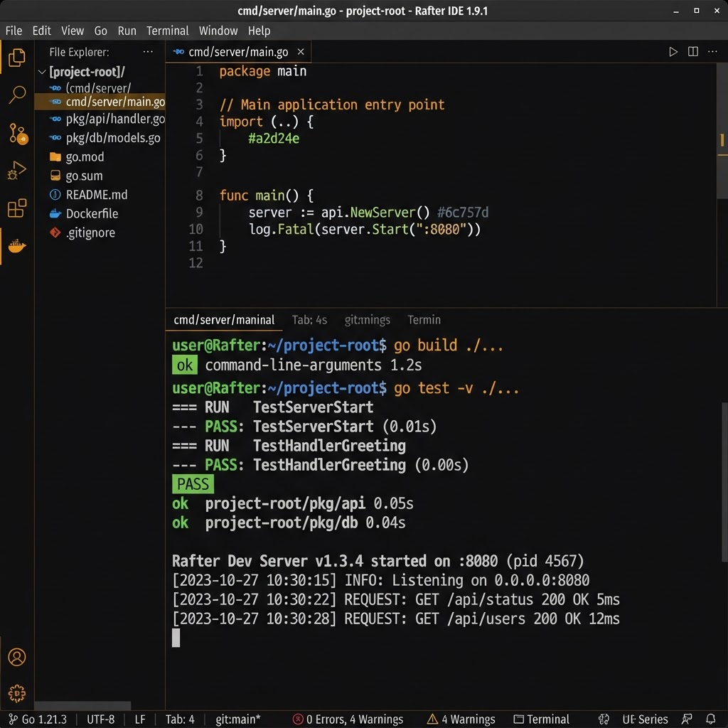This screenshot has width=728, height=728.
Task: Open the .gitignore file
Action: pos(100,232)
